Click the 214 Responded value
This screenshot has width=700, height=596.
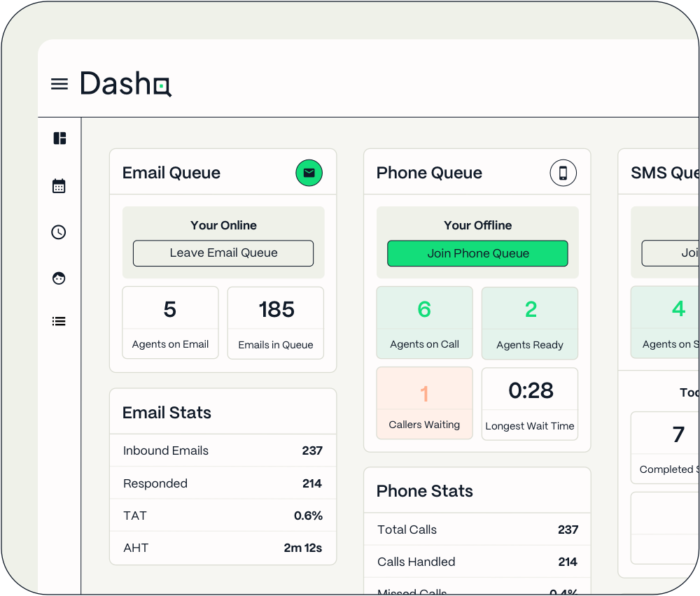point(312,483)
